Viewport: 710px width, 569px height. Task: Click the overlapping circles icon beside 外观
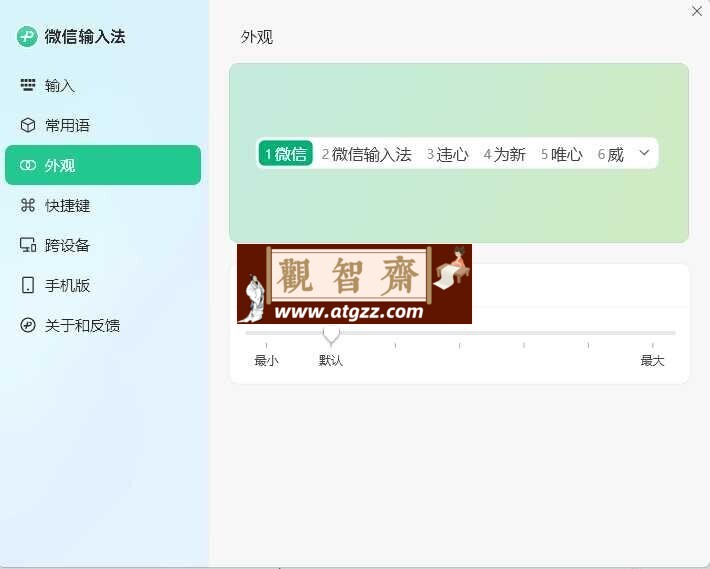[x=28, y=165]
